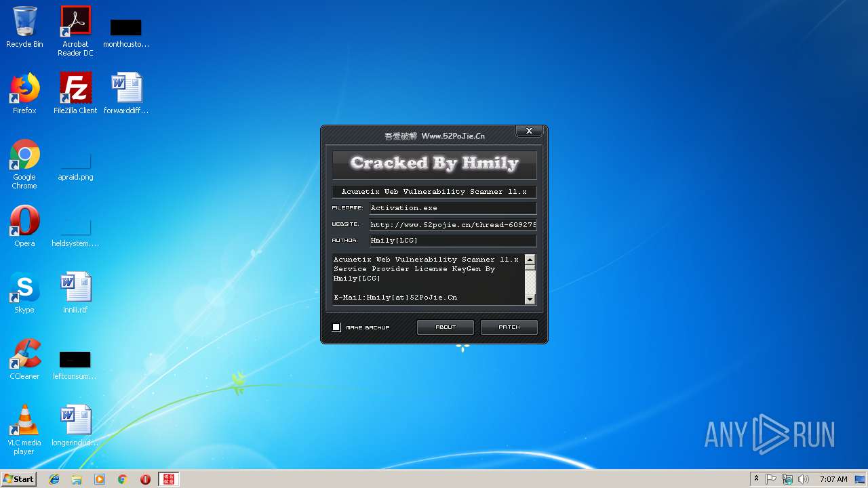
Task: Open the Start menu
Action: 19,479
